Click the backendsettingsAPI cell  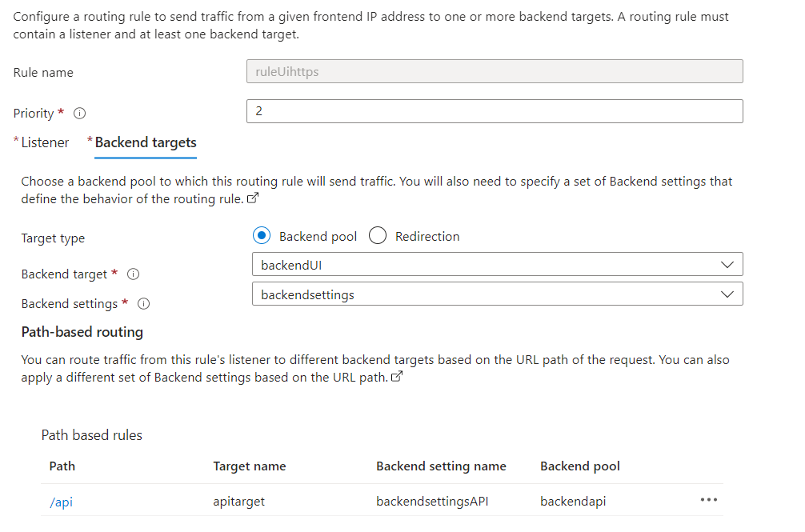pyautogui.click(x=432, y=502)
